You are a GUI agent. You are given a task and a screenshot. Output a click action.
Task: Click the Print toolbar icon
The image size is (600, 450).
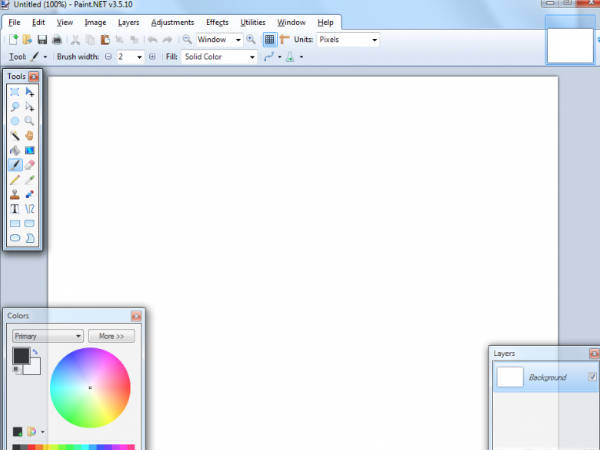[x=57, y=39]
